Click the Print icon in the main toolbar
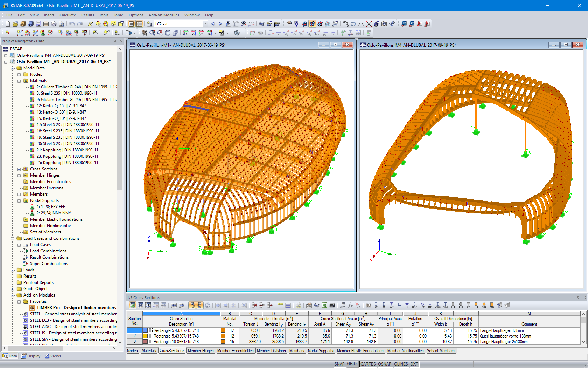588x368 pixels. pyautogui.click(x=54, y=23)
